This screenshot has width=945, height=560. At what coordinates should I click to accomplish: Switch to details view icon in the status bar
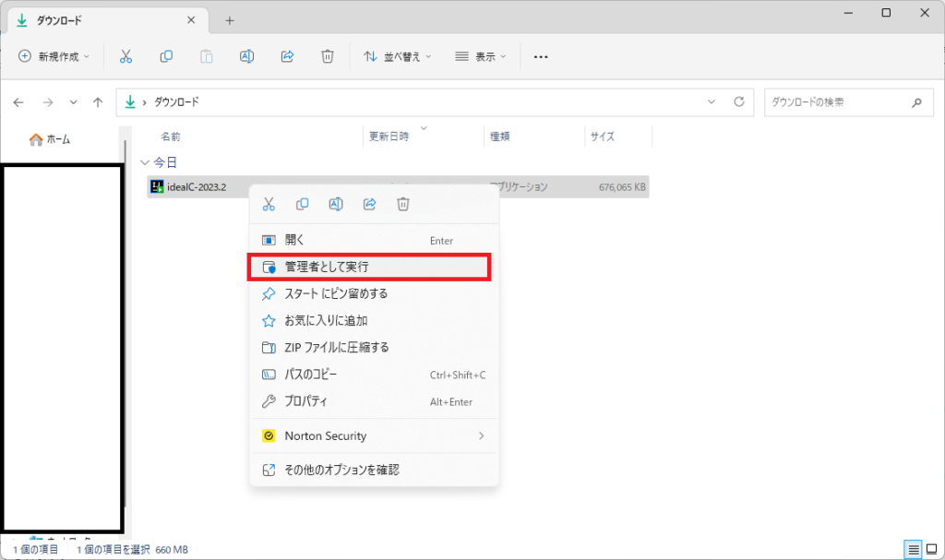(914, 549)
